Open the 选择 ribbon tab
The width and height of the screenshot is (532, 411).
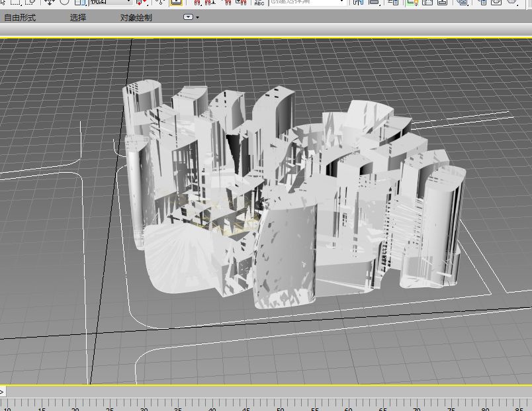coord(78,17)
